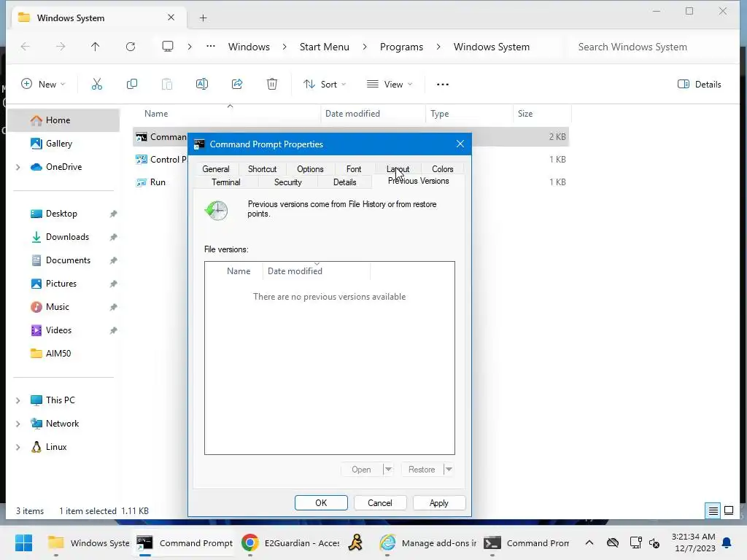The image size is (747, 560).
Task: Open the dropdown arrow beside Restore button
Action: [449, 470]
